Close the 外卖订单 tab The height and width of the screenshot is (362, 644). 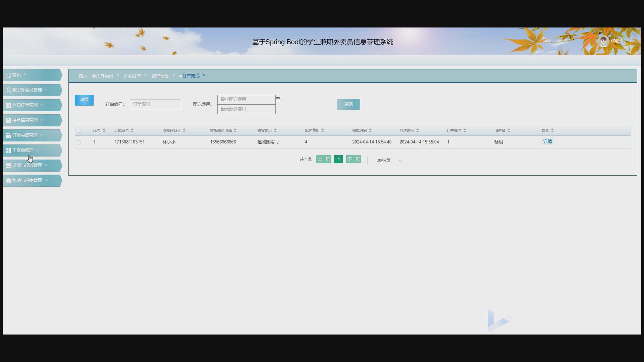[146, 74]
